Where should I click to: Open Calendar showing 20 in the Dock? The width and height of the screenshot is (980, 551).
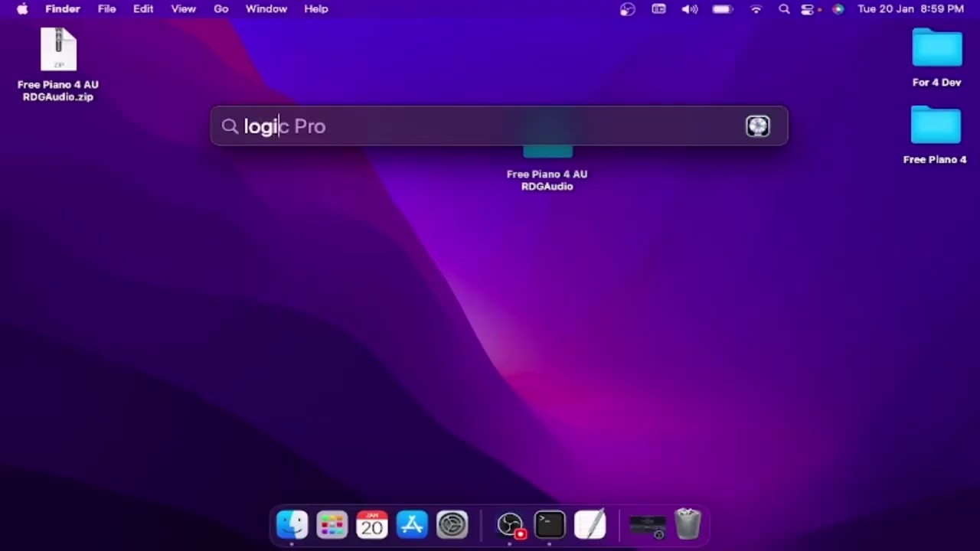pyautogui.click(x=372, y=525)
